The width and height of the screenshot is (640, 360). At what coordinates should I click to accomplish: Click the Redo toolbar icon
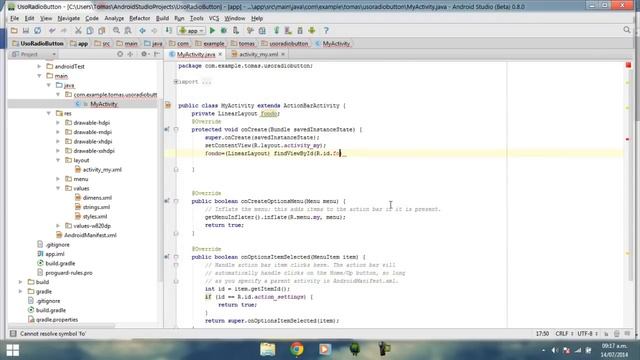pyautogui.click(x=64, y=31)
